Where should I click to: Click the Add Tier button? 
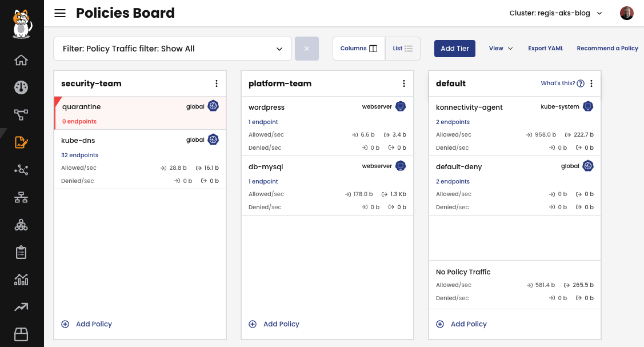coord(455,49)
